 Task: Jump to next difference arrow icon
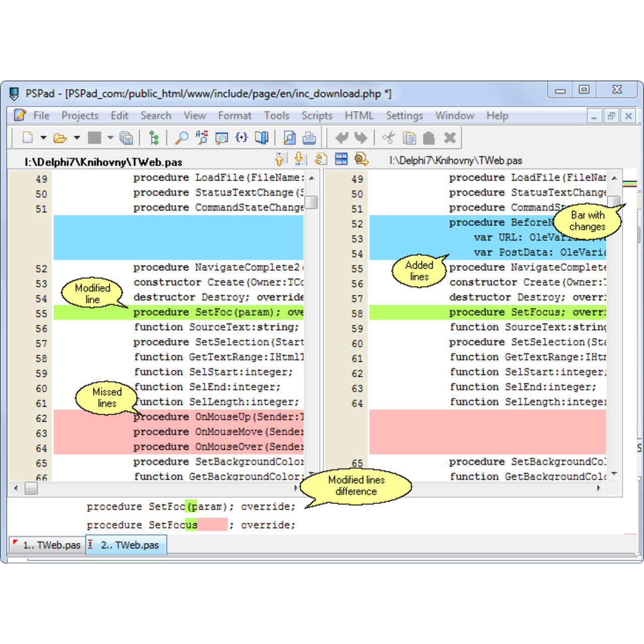pos(300,159)
